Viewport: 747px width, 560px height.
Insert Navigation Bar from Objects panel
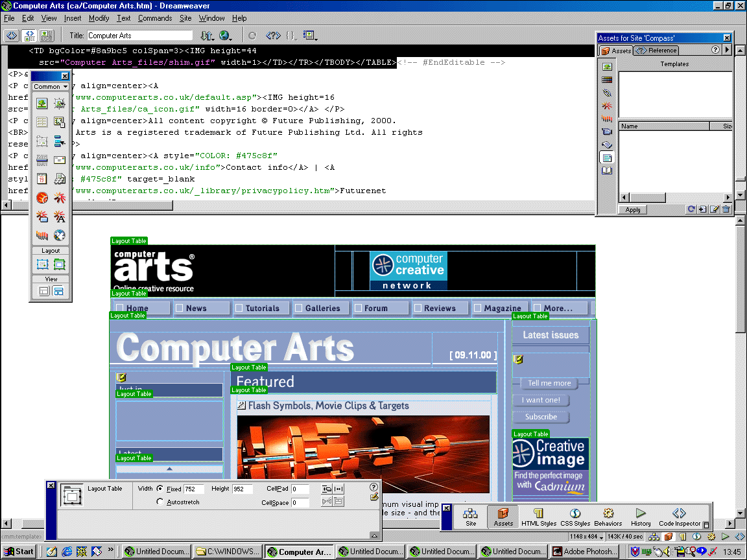click(x=60, y=141)
